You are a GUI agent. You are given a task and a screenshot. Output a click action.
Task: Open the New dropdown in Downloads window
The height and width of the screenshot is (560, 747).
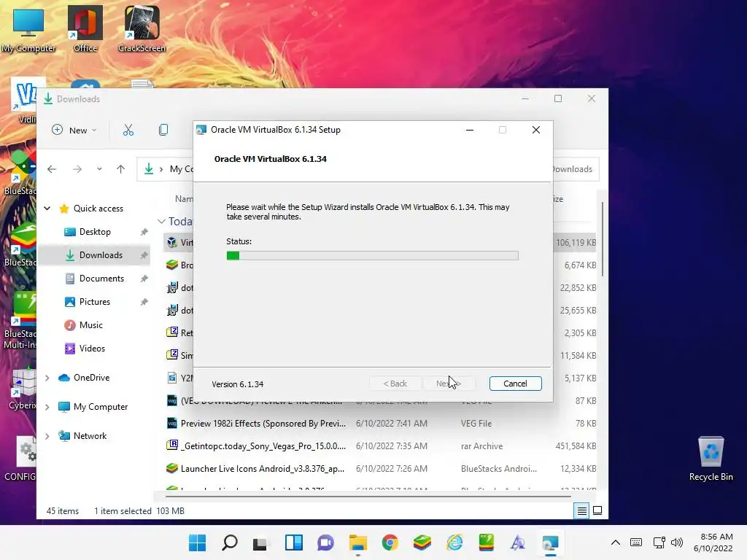tap(74, 130)
